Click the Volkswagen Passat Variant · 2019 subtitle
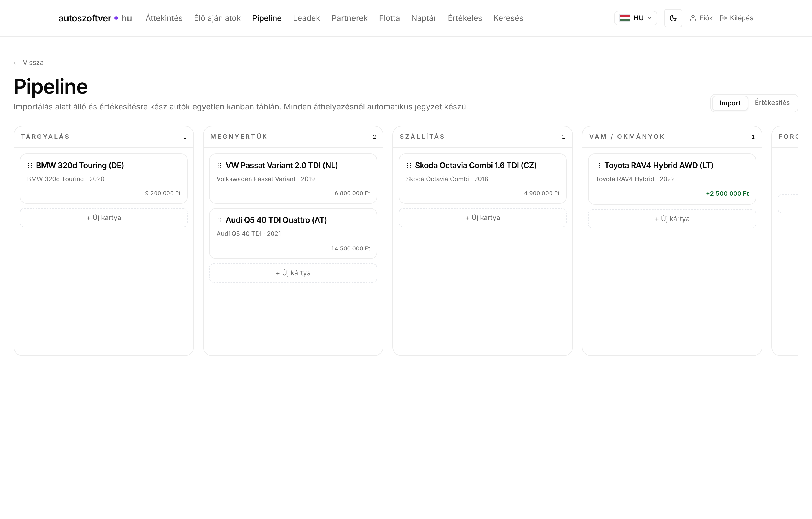The height and width of the screenshot is (519, 812). (266, 179)
